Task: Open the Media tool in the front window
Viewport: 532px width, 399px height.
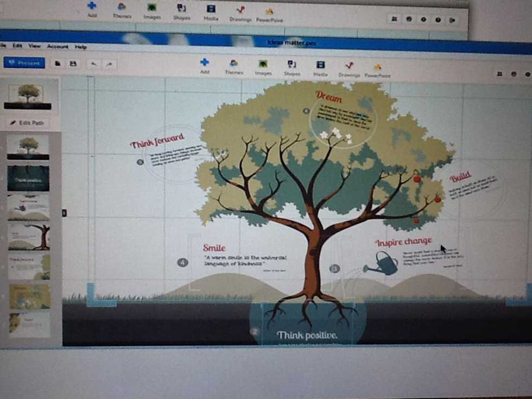Action: 320,68
